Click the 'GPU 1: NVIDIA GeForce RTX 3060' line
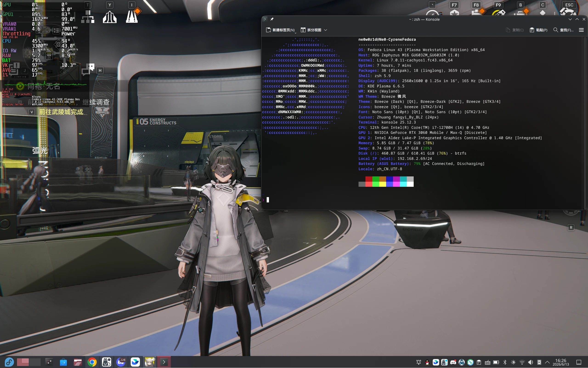Image resolution: width=588 pixels, height=368 pixels. (423, 133)
